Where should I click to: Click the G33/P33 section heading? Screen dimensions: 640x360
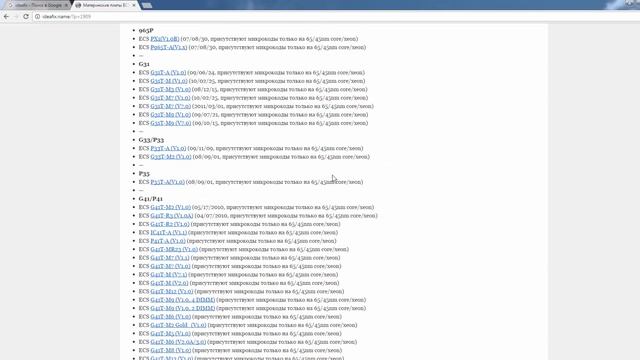click(151, 140)
